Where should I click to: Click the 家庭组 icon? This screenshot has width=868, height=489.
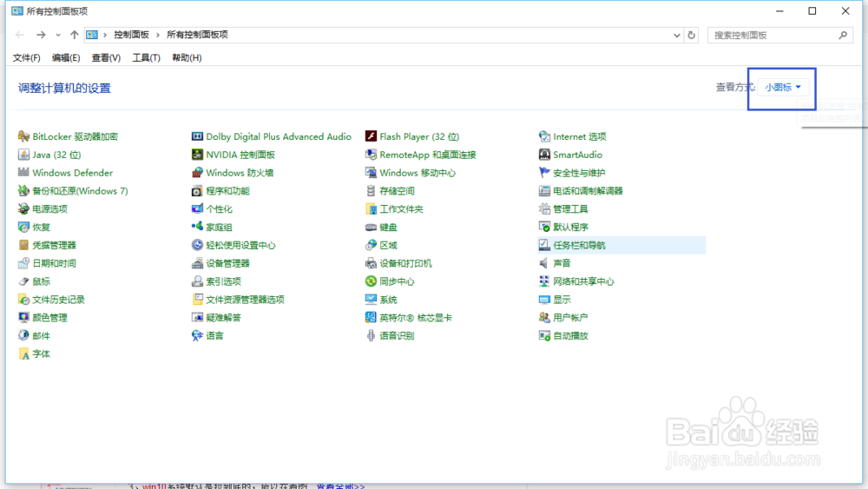(197, 227)
